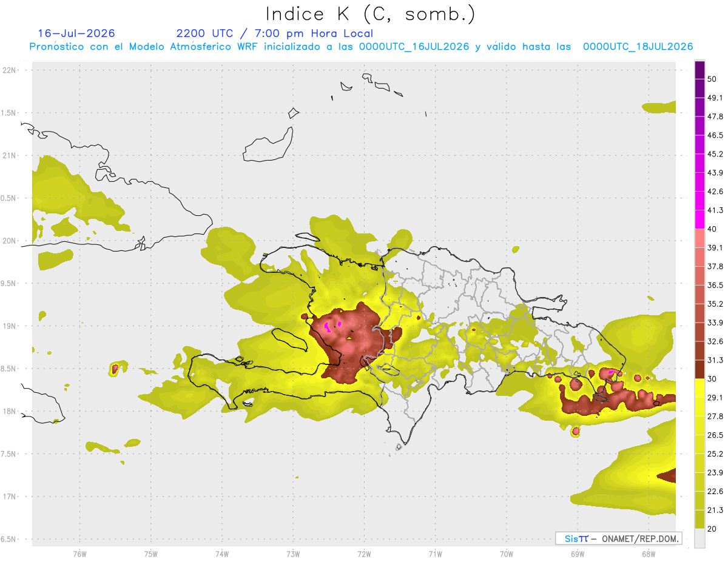
Task: Click the colorbar label '45.2'
Action: [x=715, y=154]
